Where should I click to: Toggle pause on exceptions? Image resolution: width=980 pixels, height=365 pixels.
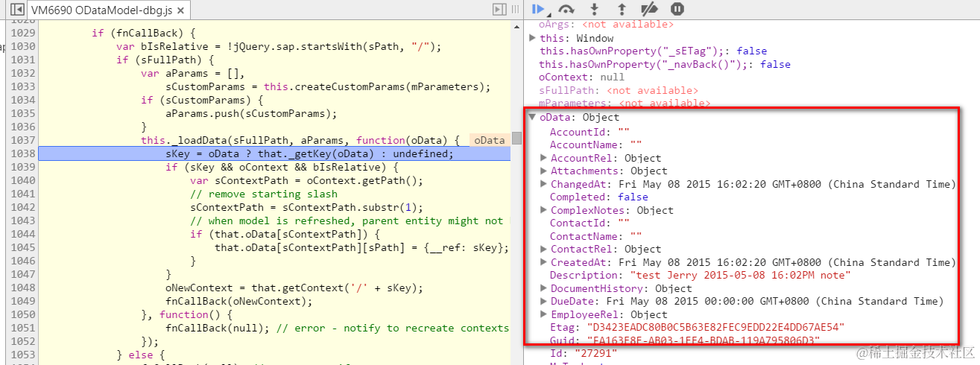(x=677, y=10)
